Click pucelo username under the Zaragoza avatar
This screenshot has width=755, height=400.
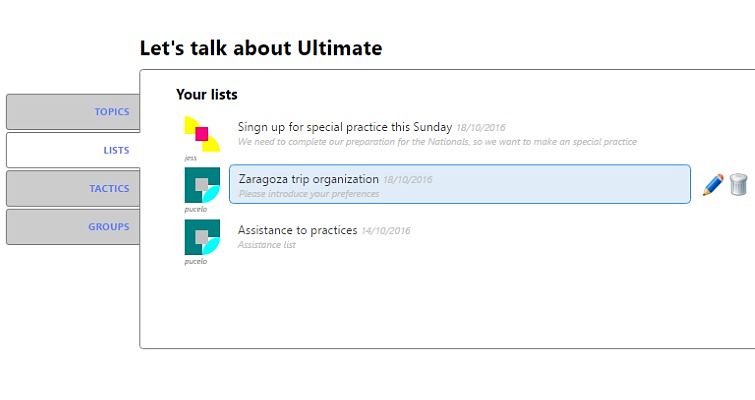pyautogui.click(x=195, y=209)
